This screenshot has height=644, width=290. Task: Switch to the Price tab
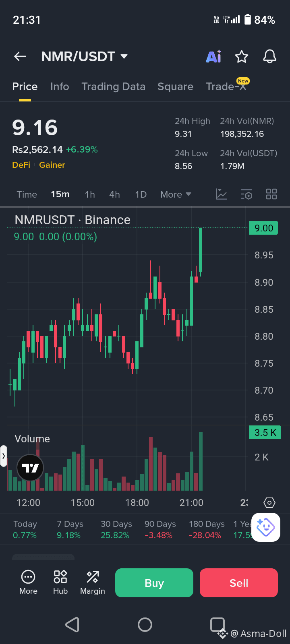tap(25, 87)
